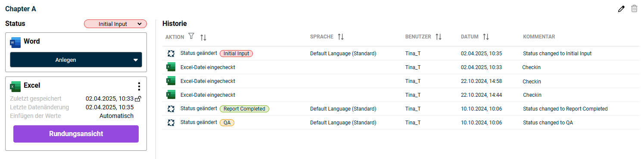Click the date 02.04.2025, 10:35 in the history table

coord(481,54)
